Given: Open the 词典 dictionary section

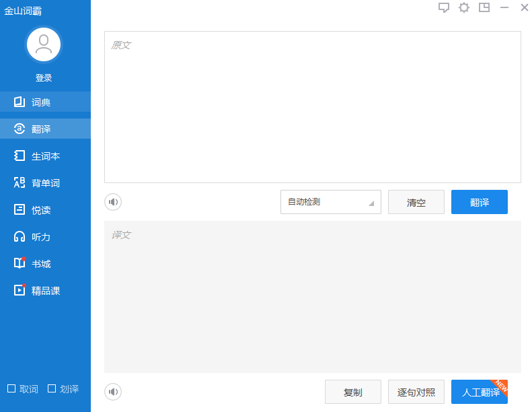Looking at the screenshot, I should (x=42, y=102).
